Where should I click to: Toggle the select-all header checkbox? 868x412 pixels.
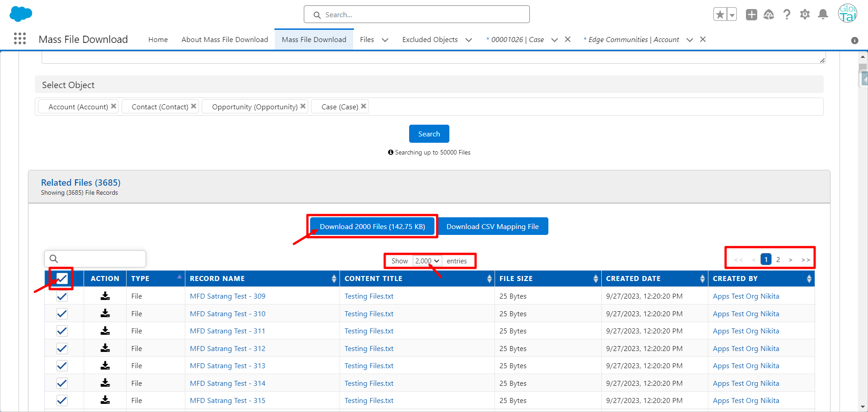(x=62, y=279)
